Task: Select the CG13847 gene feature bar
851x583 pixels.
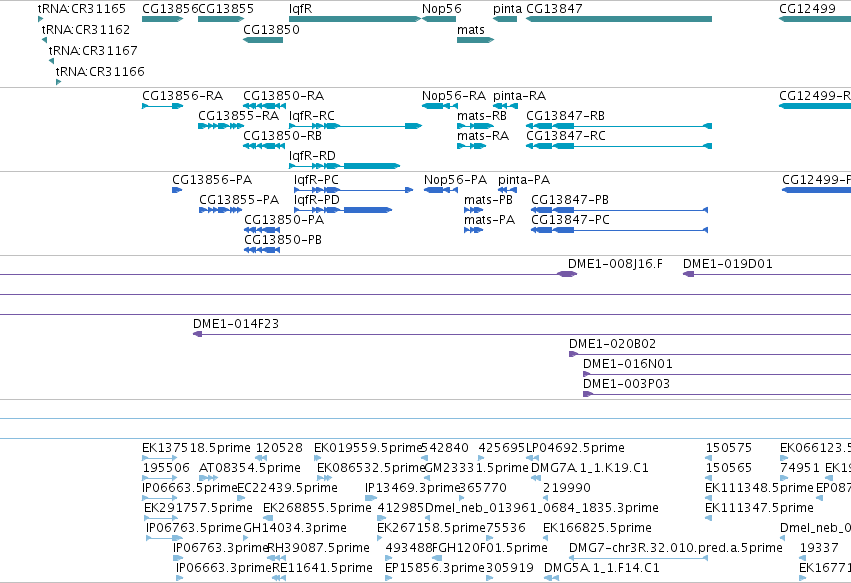Action: click(x=619, y=19)
